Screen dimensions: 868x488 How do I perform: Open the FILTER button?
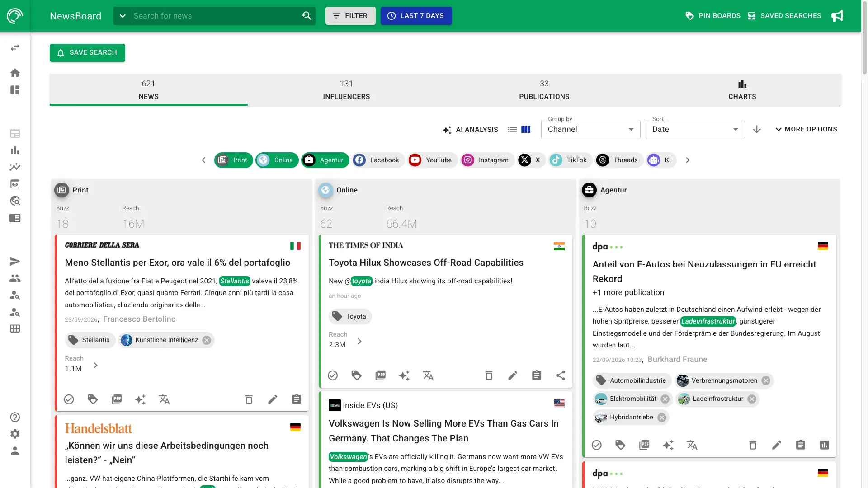[x=350, y=16]
